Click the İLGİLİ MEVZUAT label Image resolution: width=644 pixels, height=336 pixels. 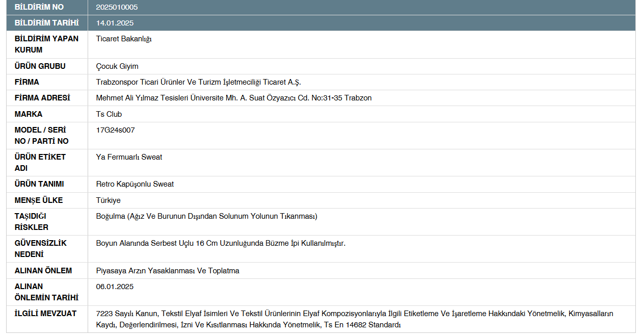[x=45, y=314]
